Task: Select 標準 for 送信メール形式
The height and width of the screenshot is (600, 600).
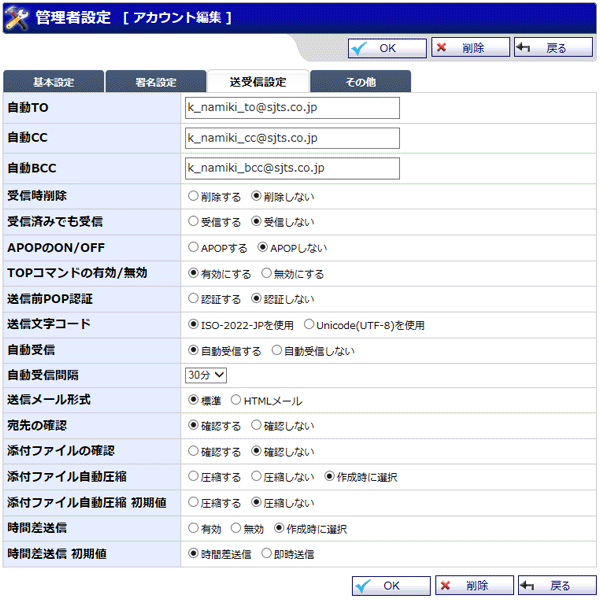Action: coord(193,400)
